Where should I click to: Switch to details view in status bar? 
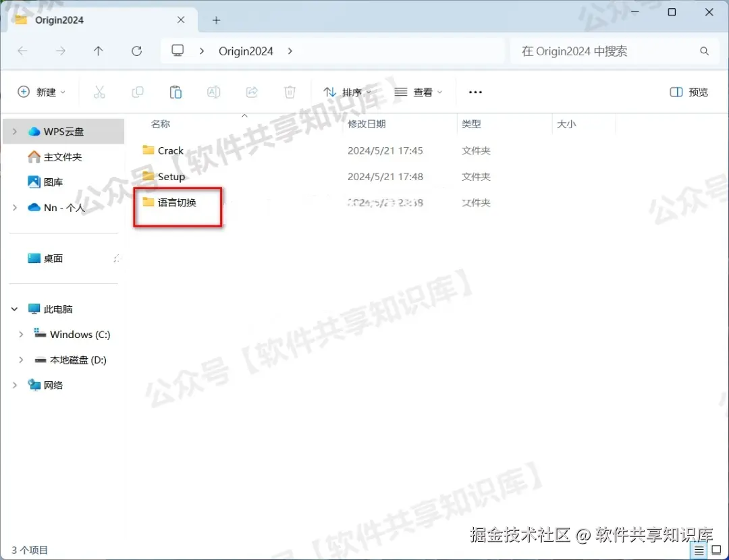point(699,551)
